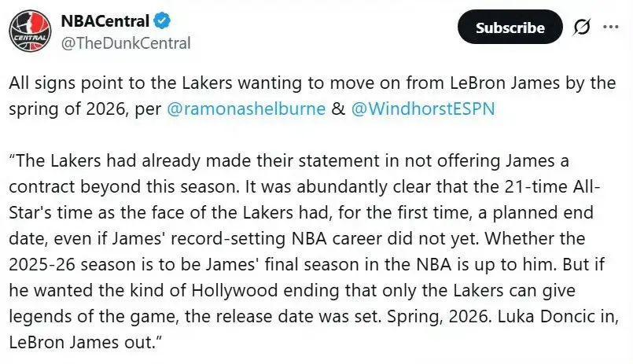The height and width of the screenshot is (364, 633).
Task: Click the ampersand between the two mentions
Action: [x=338, y=109]
